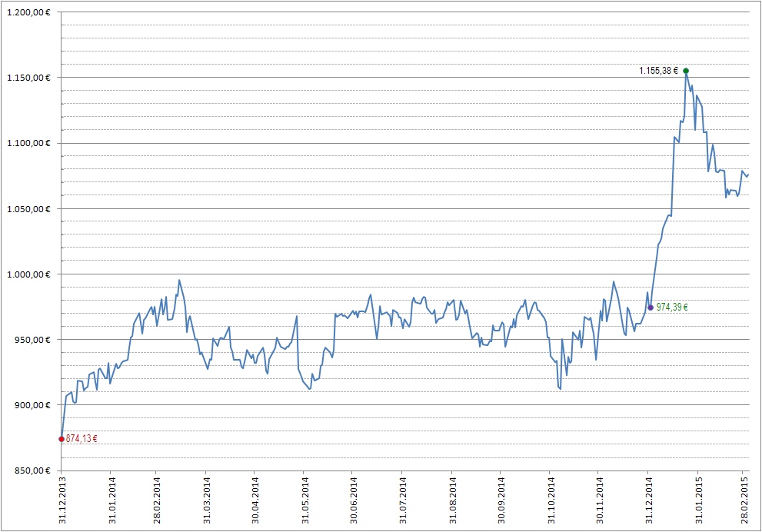Viewport: 762px width, 532px height.
Task: Click the 950,00 € y-axis label
Action: click(x=32, y=340)
